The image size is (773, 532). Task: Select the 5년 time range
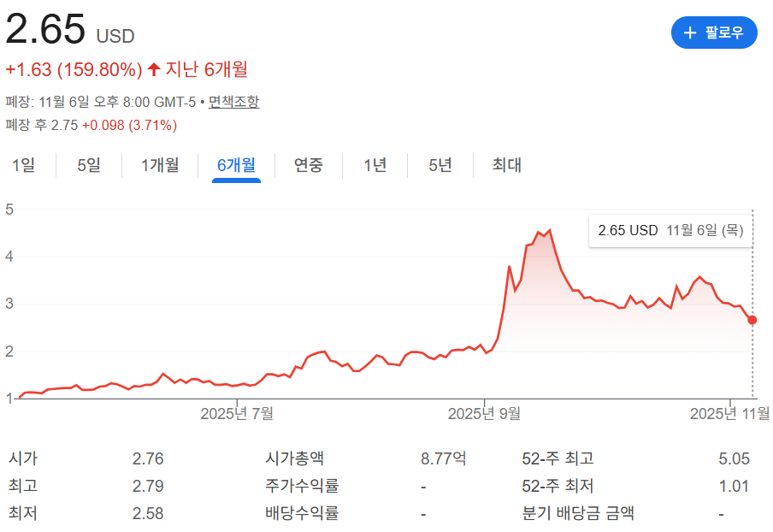point(439,165)
